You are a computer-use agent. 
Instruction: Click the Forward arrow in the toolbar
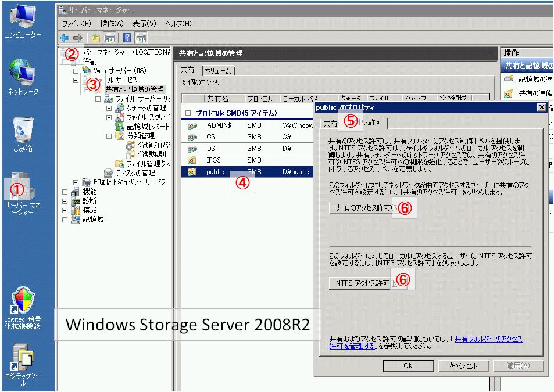(78, 38)
